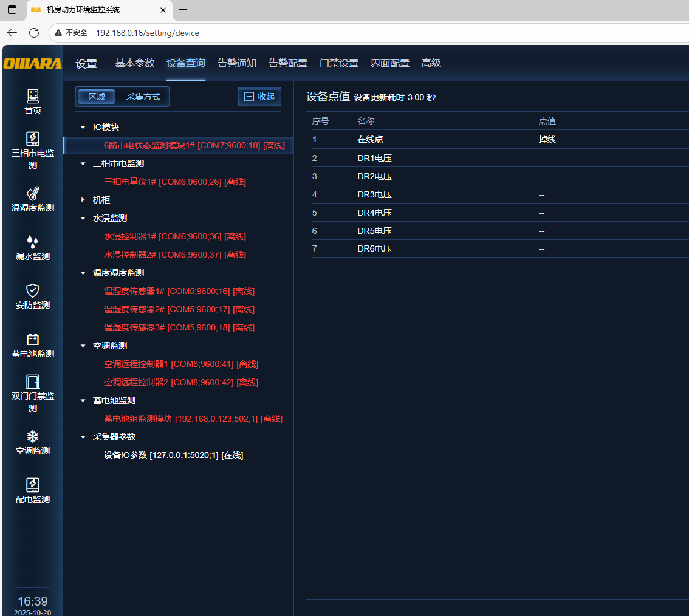Open 三相市电监测 sidebar icon

(33, 139)
